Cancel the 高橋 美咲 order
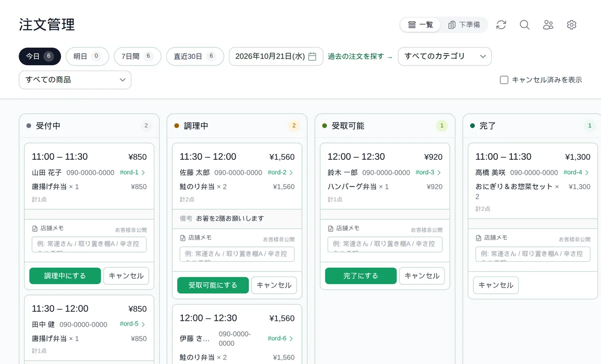 [496, 285]
